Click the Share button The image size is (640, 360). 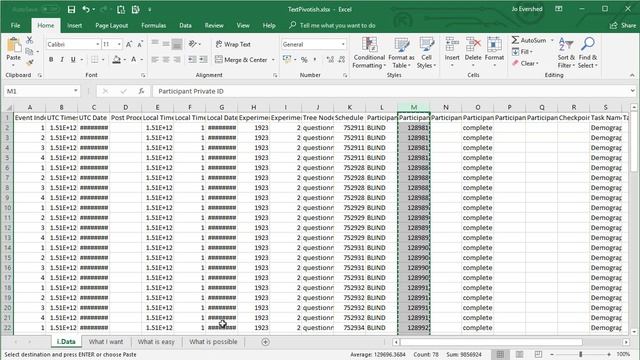click(623, 25)
